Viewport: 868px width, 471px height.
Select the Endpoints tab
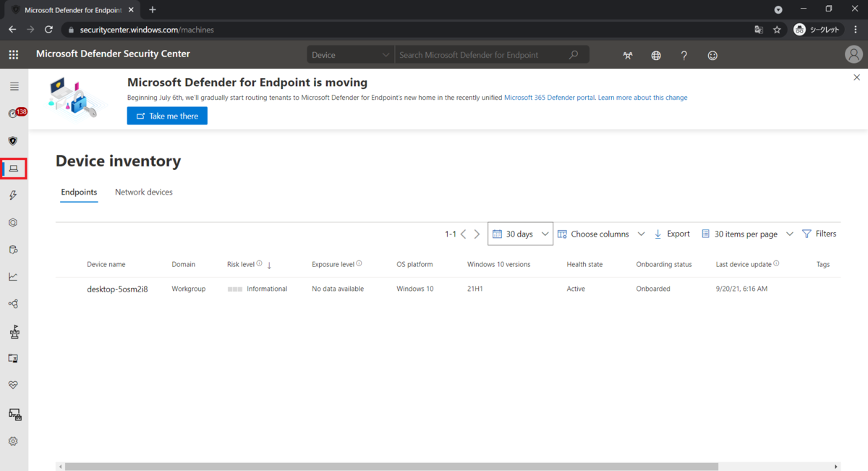pyautogui.click(x=79, y=192)
